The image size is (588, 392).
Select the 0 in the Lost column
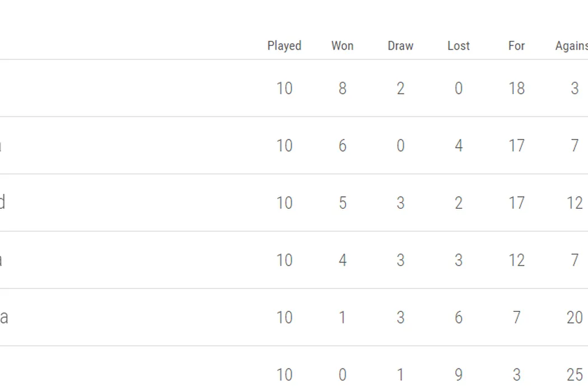pyautogui.click(x=459, y=88)
